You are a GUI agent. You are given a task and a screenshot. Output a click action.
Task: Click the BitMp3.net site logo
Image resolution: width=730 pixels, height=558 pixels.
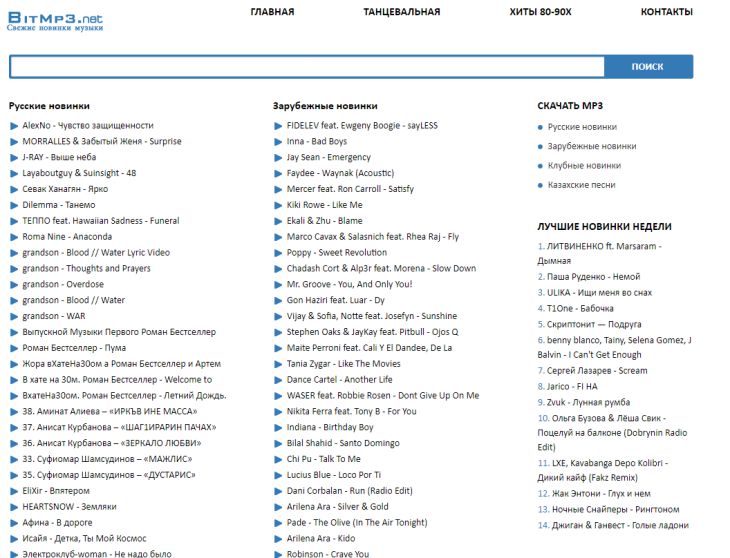[55, 20]
